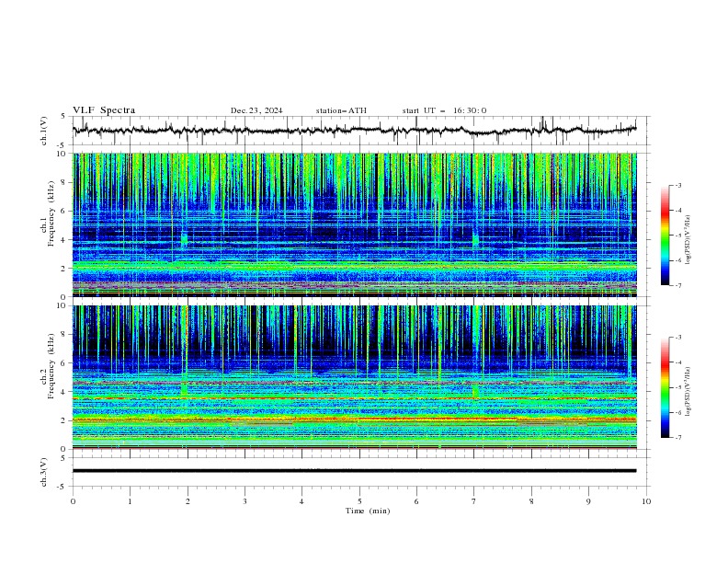Click the 'Time (min)' axis label
728x563 pixels.
[368, 511]
